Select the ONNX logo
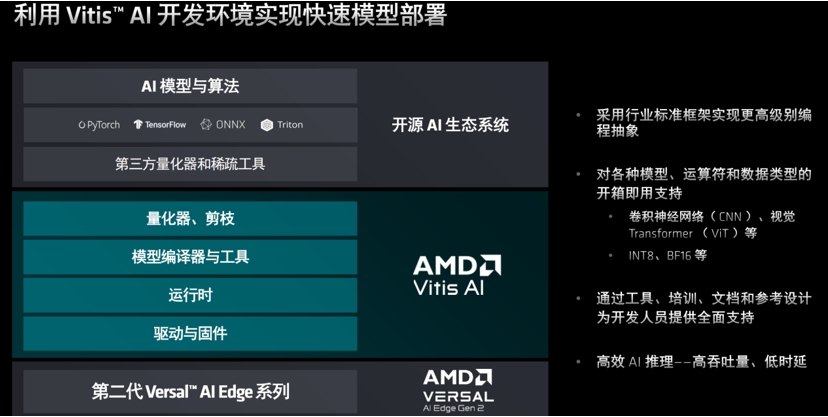 click(223, 125)
